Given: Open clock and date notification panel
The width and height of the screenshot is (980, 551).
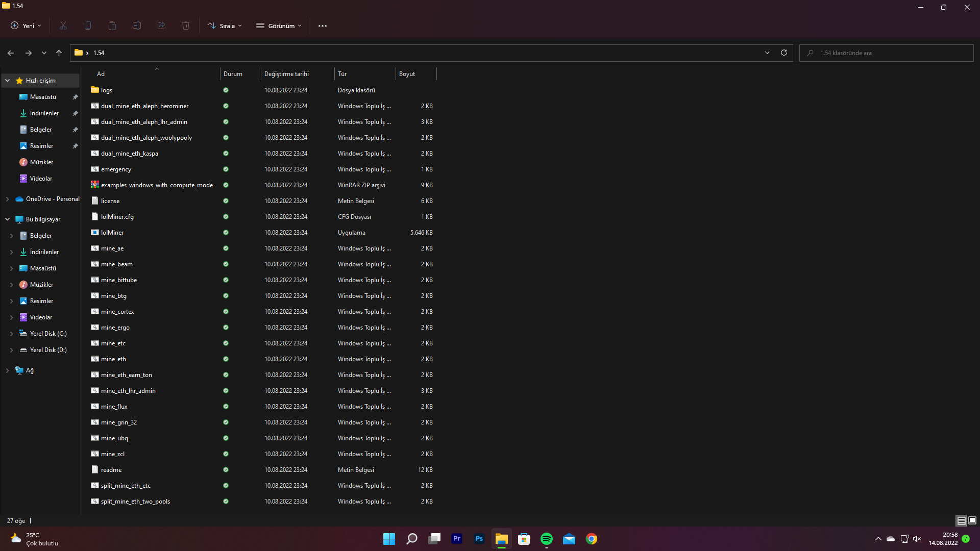Looking at the screenshot, I should 943,539.
